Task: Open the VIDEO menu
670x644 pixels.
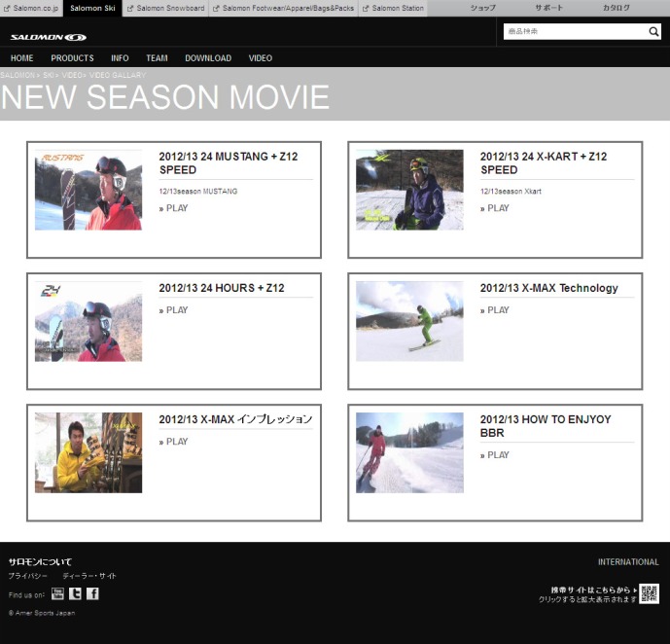Action: 261,58
